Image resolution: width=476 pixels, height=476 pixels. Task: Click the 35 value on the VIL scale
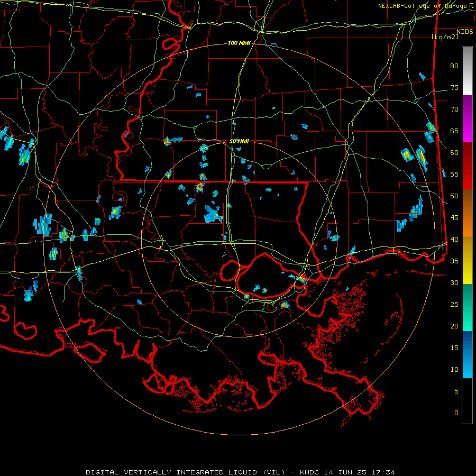(454, 261)
